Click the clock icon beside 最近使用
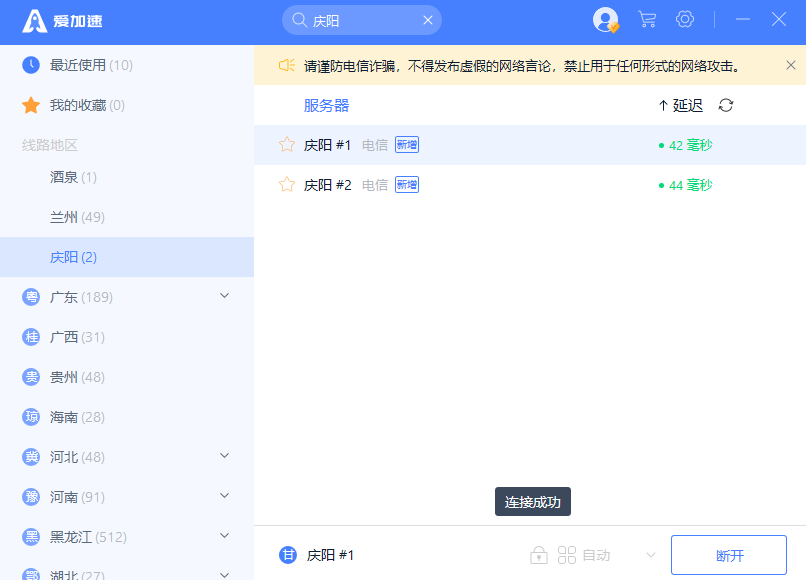 (x=31, y=65)
